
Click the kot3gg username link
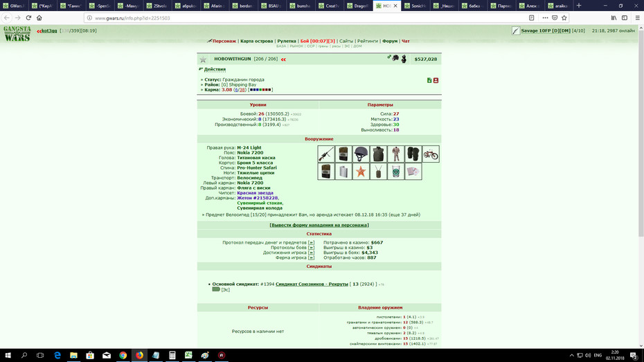49,30
